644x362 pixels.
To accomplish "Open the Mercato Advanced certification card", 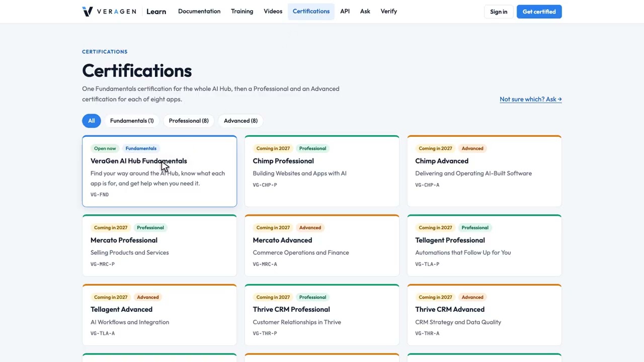I will pyautogui.click(x=322, y=245).
